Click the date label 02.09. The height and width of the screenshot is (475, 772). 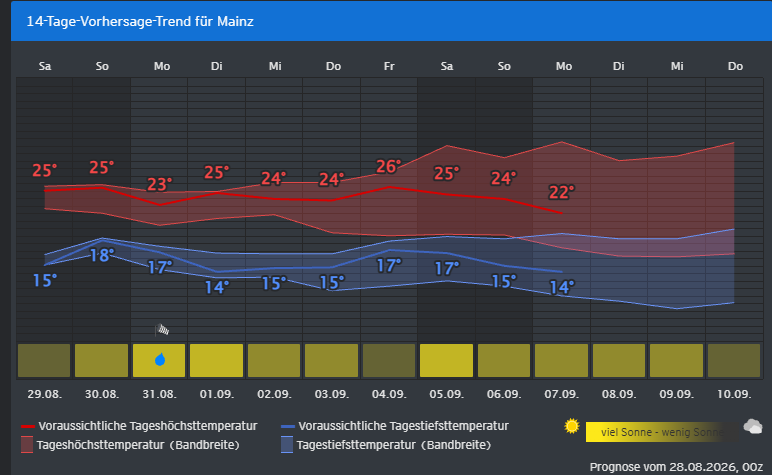(274, 394)
